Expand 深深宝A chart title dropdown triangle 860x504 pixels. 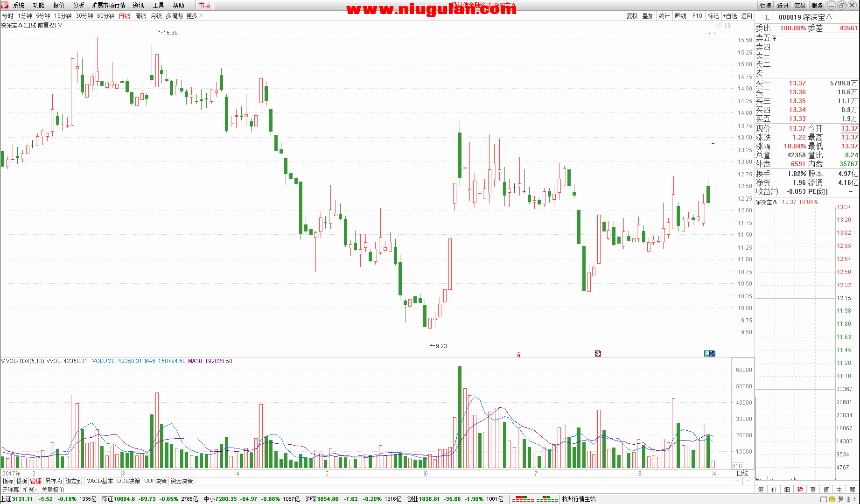pyautogui.click(x=60, y=25)
